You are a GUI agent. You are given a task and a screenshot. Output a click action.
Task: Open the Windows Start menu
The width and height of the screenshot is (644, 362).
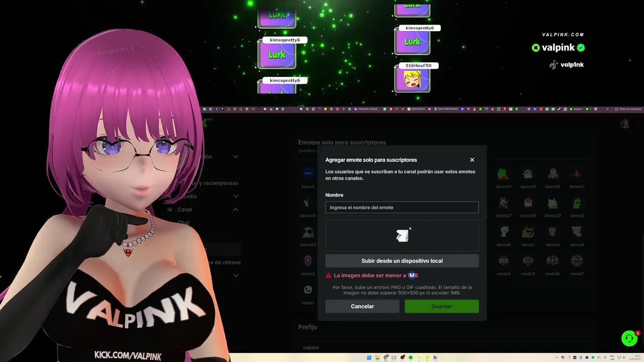(x=369, y=357)
